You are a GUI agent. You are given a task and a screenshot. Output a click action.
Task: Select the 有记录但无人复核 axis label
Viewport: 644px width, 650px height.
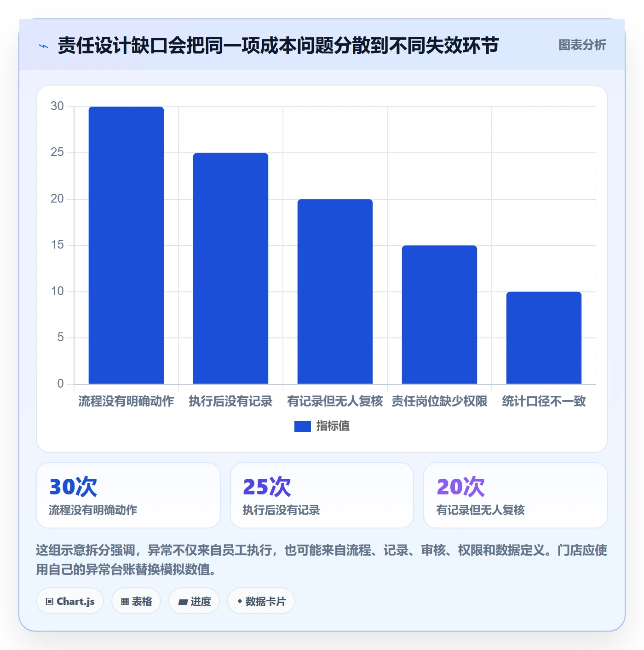tap(335, 401)
